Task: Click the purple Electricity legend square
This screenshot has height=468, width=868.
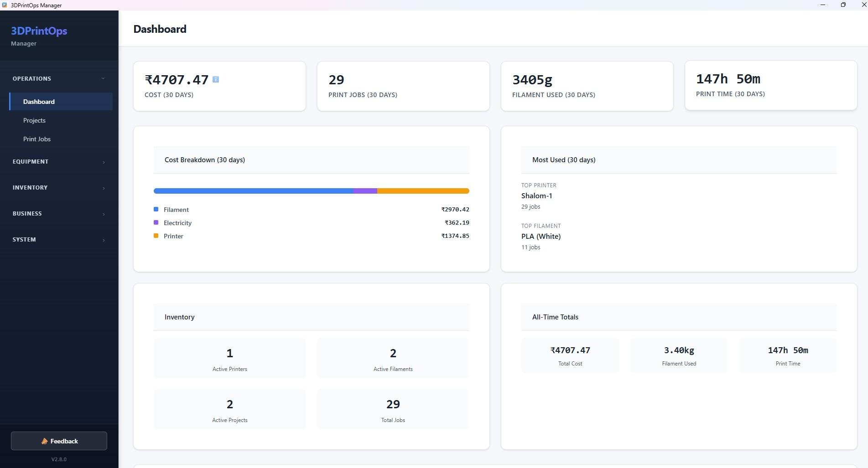Action: coord(156,222)
